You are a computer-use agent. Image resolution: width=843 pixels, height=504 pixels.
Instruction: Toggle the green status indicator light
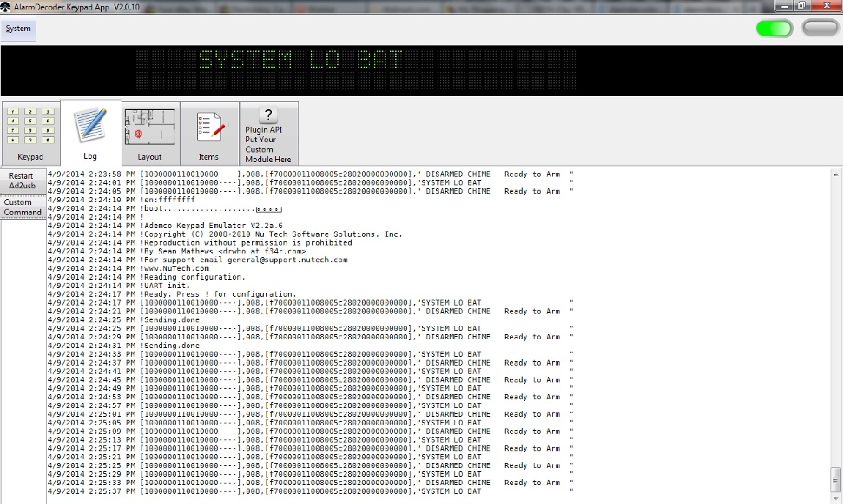coord(774,29)
